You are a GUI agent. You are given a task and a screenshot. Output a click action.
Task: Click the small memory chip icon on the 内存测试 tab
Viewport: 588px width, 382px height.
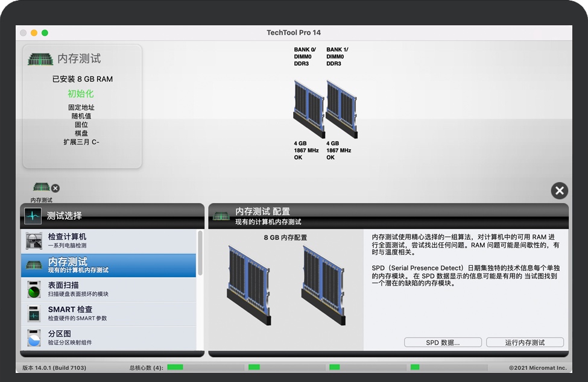tap(40, 187)
